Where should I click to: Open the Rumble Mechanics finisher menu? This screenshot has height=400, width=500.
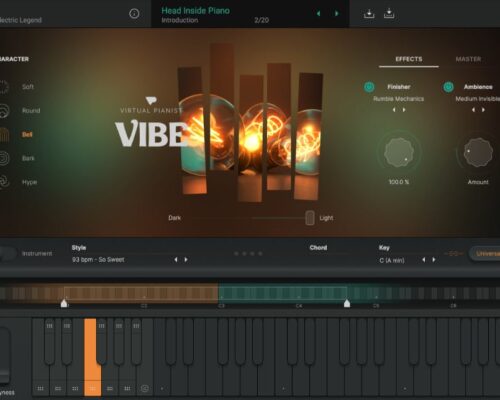pyautogui.click(x=398, y=99)
